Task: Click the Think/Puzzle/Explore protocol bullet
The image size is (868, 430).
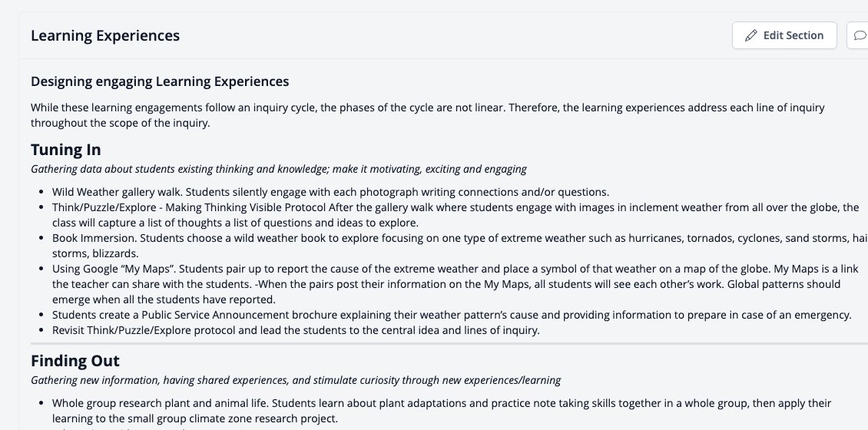Action: pos(456,215)
